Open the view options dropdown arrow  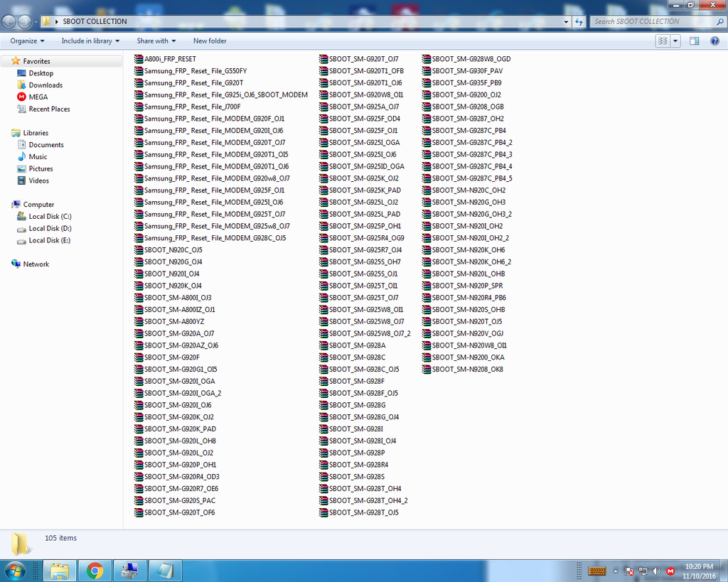pos(675,41)
